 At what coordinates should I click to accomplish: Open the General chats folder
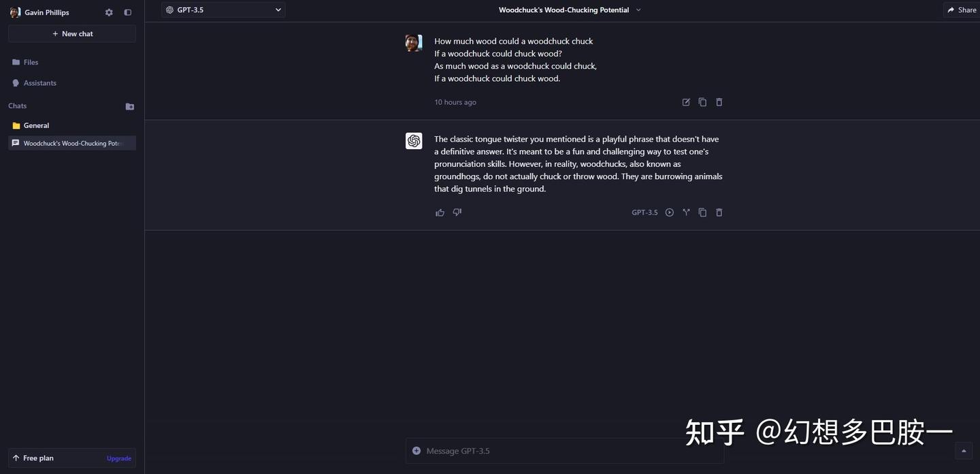pyautogui.click(x=35, y=125)
